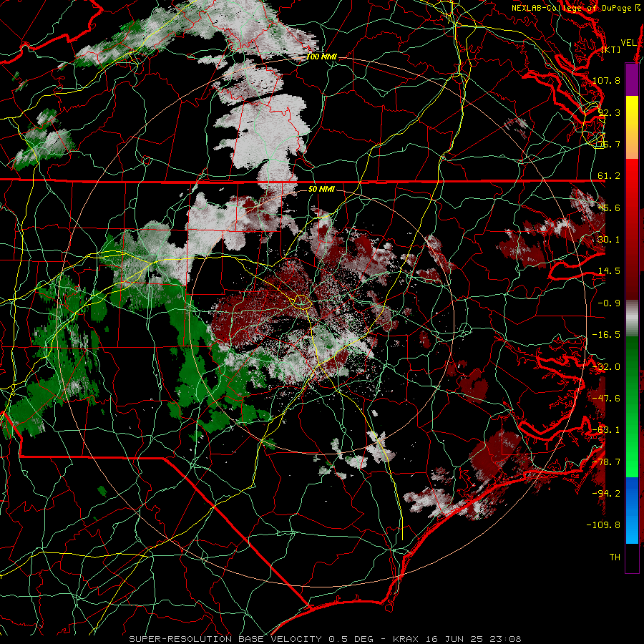Select the 107.8 legend value
Image resolution: width=644 pixels, height=644 pixels.
(606, 80)
